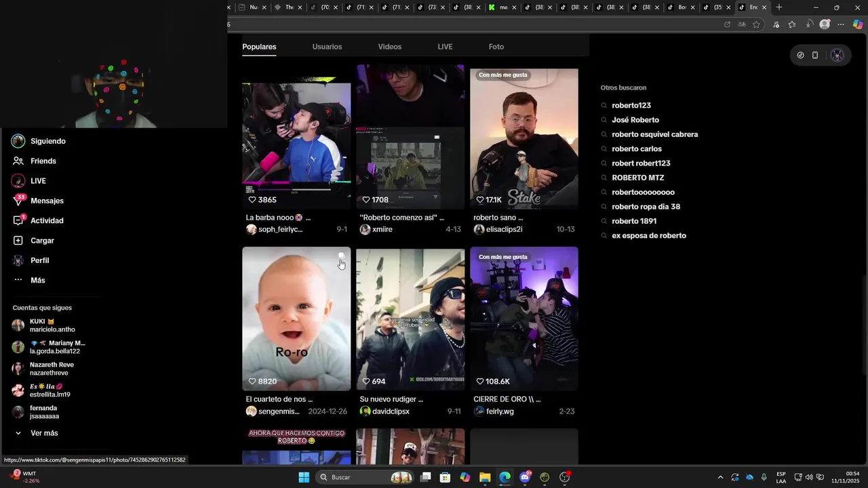Open video thumbnail with 1708 likes

pyautogui.click(x=410, y=138)
